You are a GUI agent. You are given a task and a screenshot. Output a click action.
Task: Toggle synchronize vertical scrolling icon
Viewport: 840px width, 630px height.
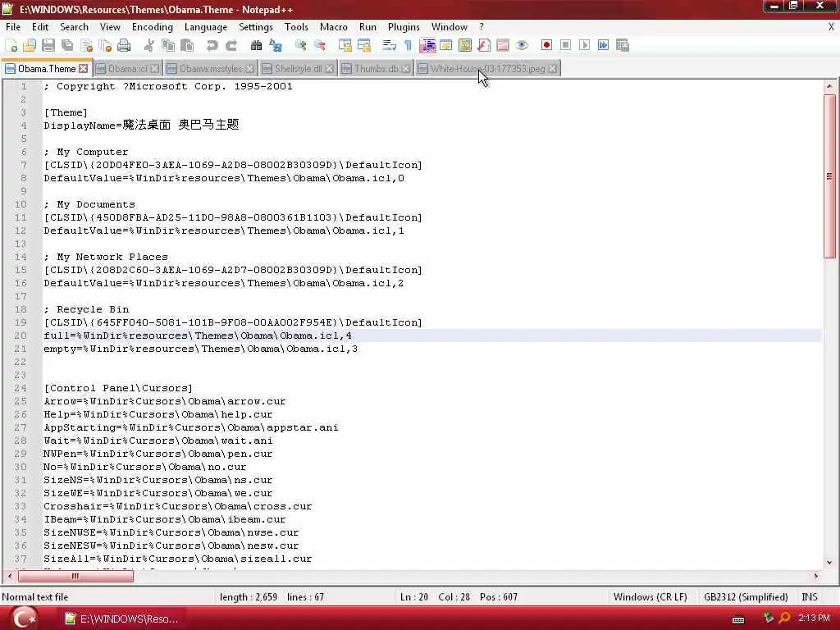[345, 46]
